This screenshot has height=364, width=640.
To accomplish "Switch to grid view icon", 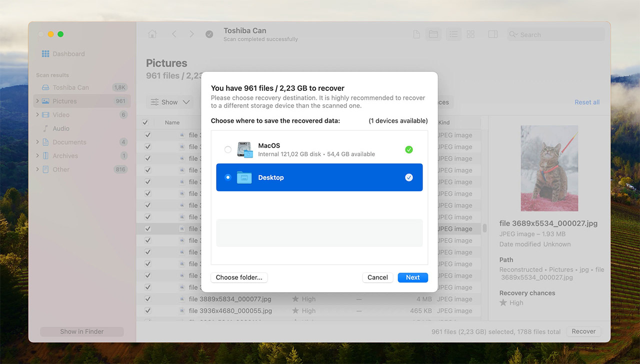I will point(470,34).
